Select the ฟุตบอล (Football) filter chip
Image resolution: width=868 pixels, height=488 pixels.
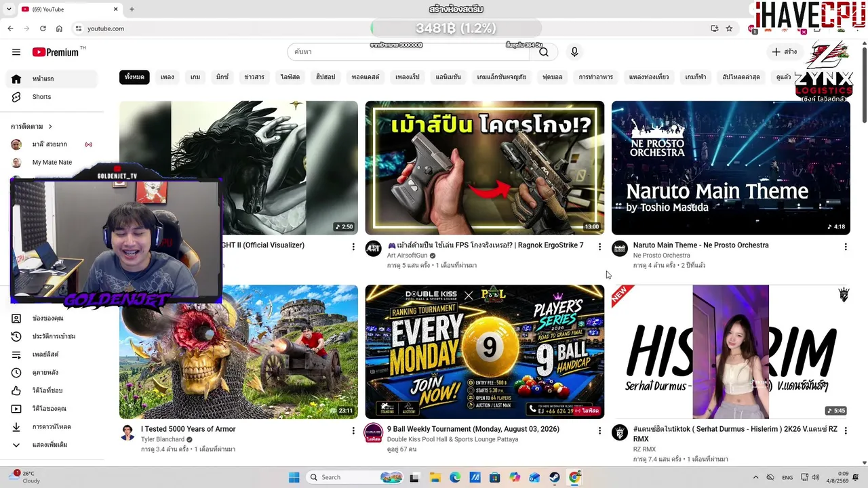pyautogui.click(x=553, y=77)
